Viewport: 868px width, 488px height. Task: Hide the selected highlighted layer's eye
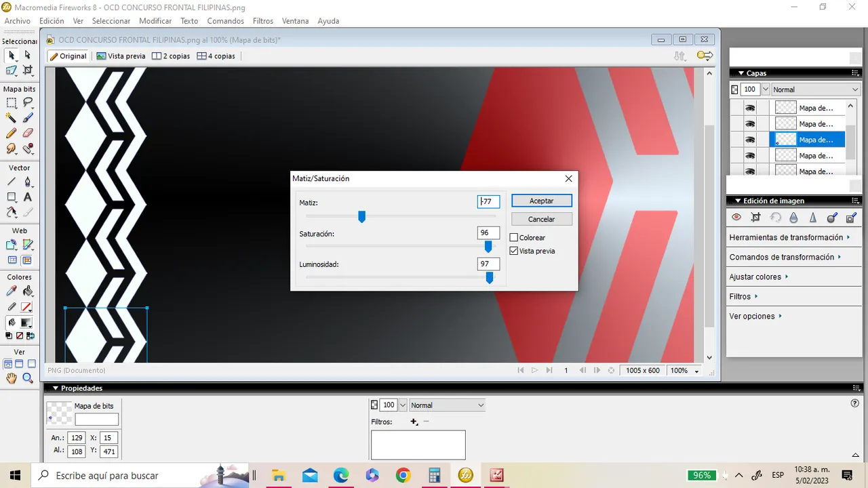point(750,140)
